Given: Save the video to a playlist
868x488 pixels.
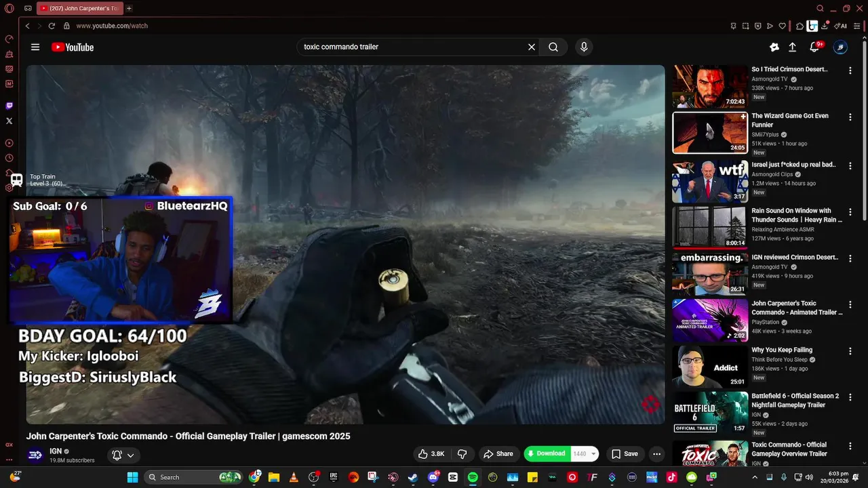Looking at the screenshot, I should click(x=625, y=453).
